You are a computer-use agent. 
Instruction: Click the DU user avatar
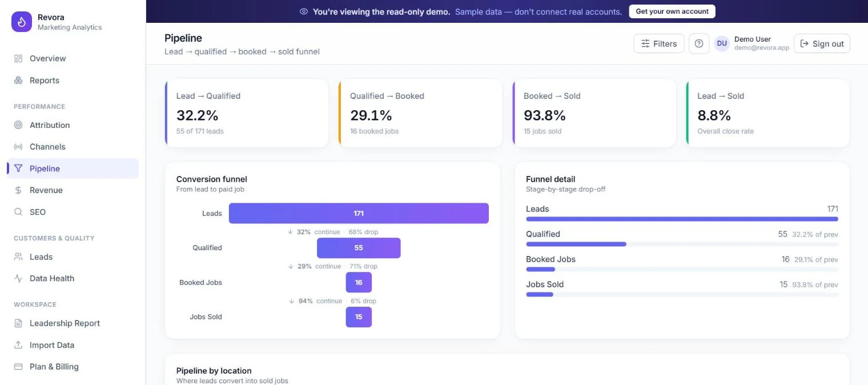click(722, 43)
